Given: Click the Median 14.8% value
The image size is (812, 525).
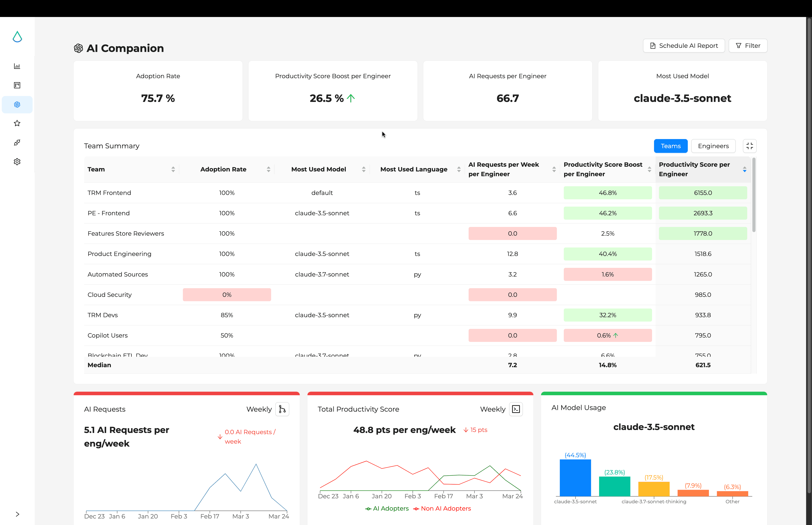Looking at the screenshot, I should (608, 365).
